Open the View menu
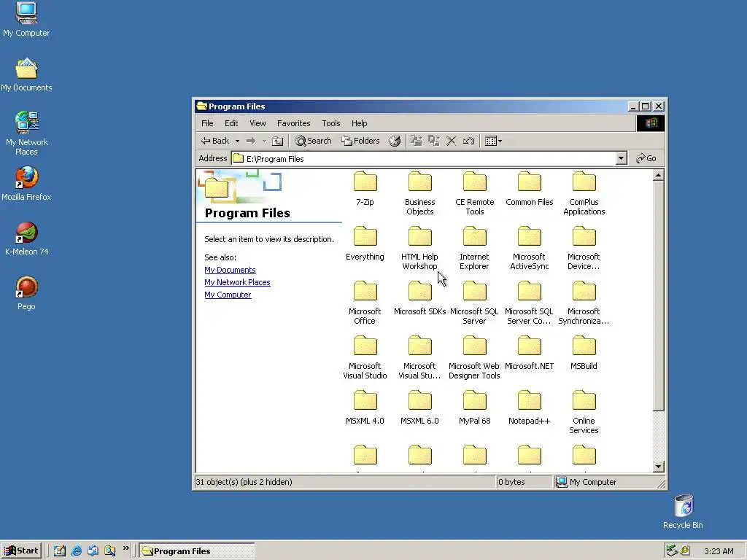Image resolution: width=747 pixels, height=560 pixels. click(258, 123)
